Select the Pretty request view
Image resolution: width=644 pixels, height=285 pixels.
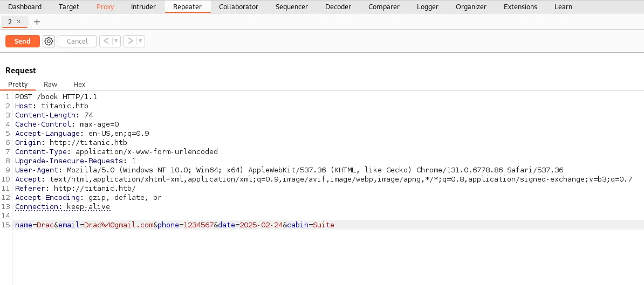(18, 84)
